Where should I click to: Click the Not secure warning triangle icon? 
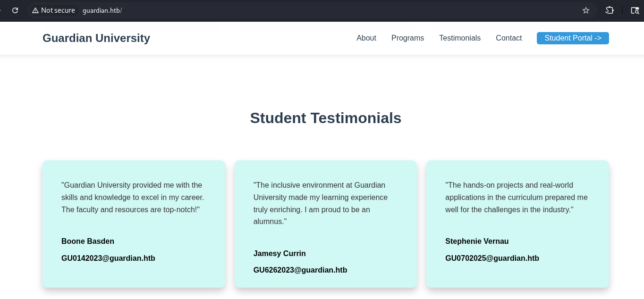point(35,10)
